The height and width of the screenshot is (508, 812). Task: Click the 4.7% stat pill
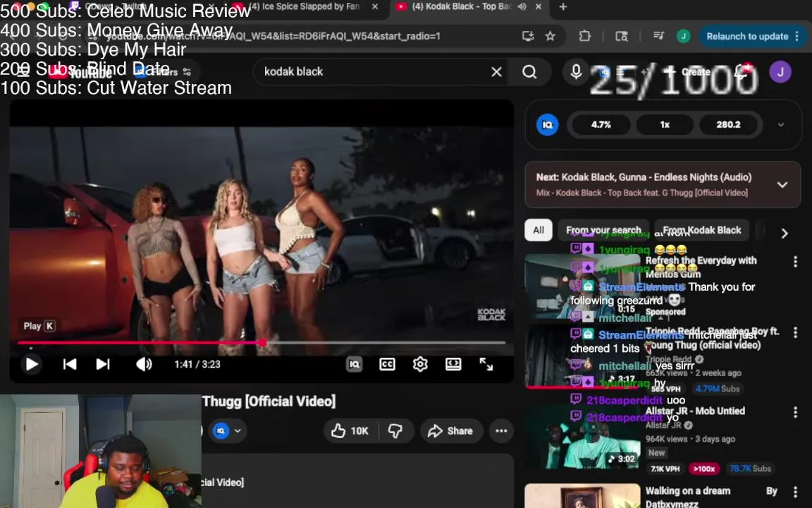(601, 125)
